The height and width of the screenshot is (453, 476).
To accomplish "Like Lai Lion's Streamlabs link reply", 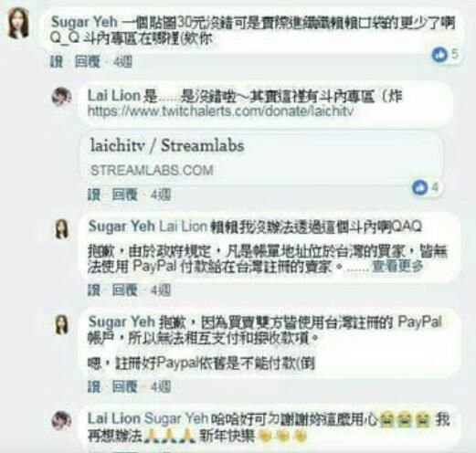I will [94, 195].
